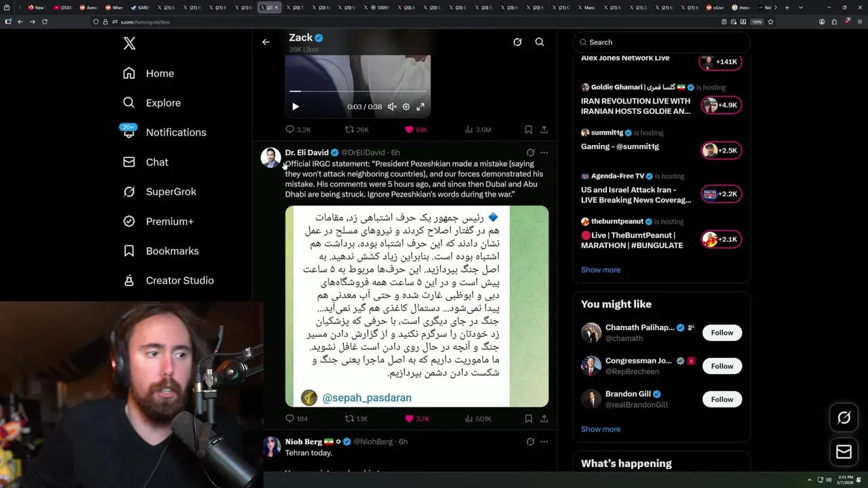Ask Grok about Dr. Eli David's post
Screen dimensions: 868x488
click(530, 152)
